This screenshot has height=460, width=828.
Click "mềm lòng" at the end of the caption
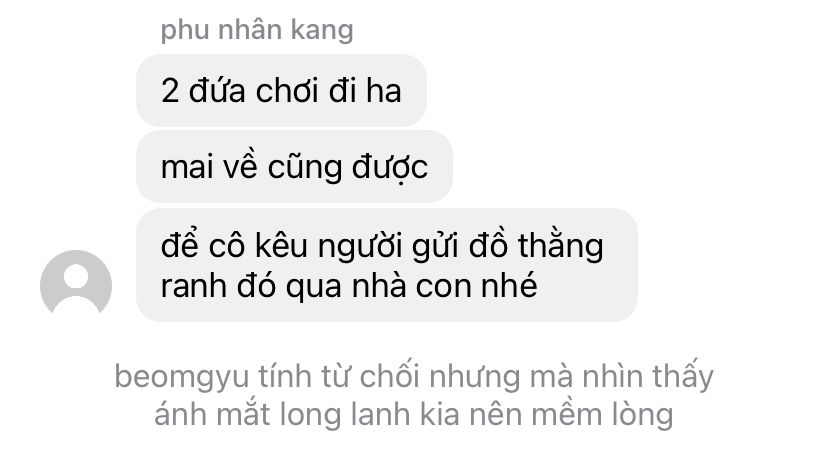[x=602, y=414]
